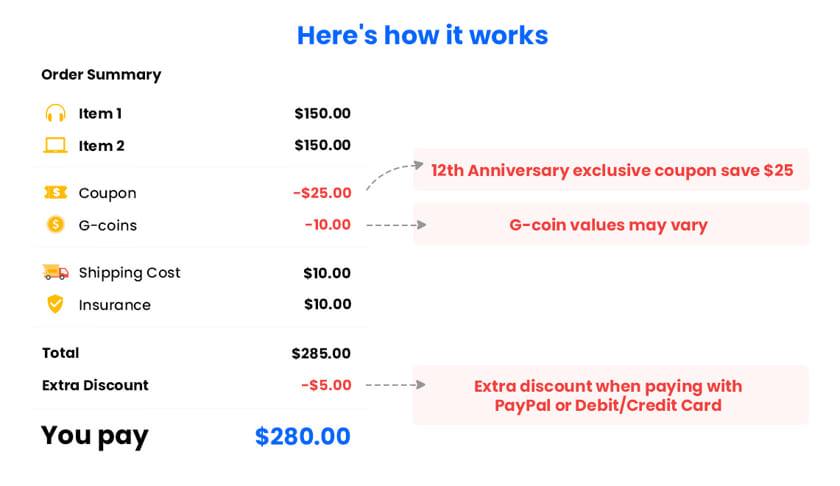The height and width of the screenshot is (486, 840).
Task: Click the PayPal or Debit/Credit Card discount note
Action: click(611, 395)
